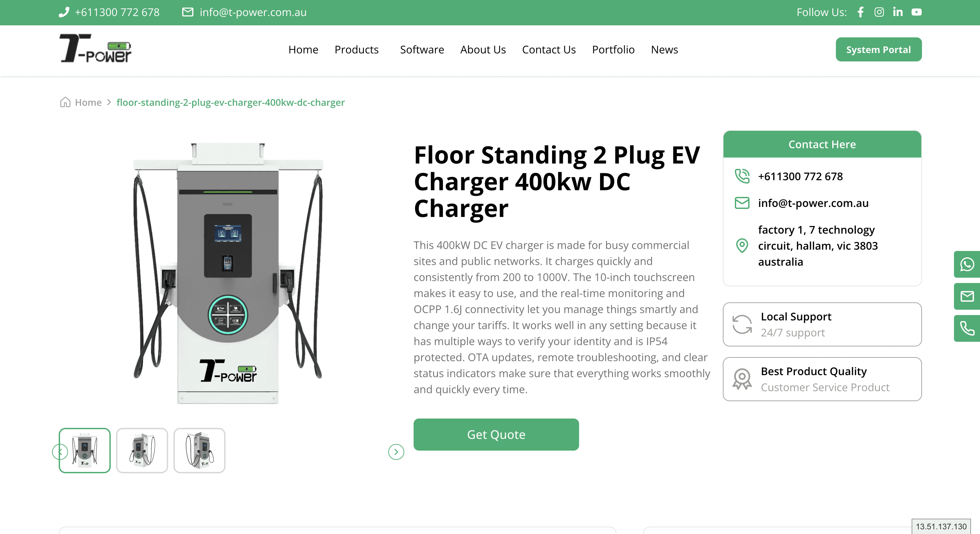The image size is (980, 534).
Task: Click the Get Quote button
Action: (x=496, y=434)
